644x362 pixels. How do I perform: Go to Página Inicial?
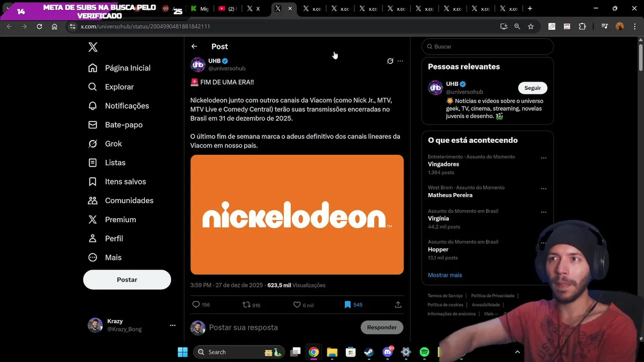coord(119,68)
